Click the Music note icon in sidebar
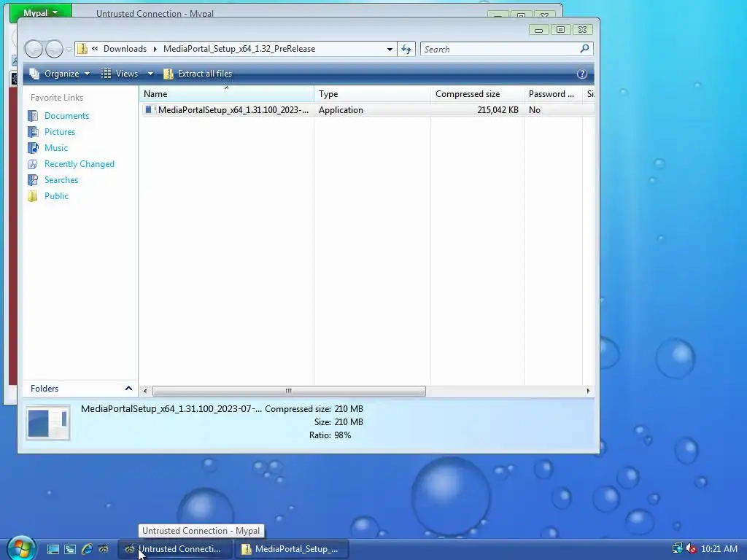Viewport: 747px width, 560px height. coord(33,148)
